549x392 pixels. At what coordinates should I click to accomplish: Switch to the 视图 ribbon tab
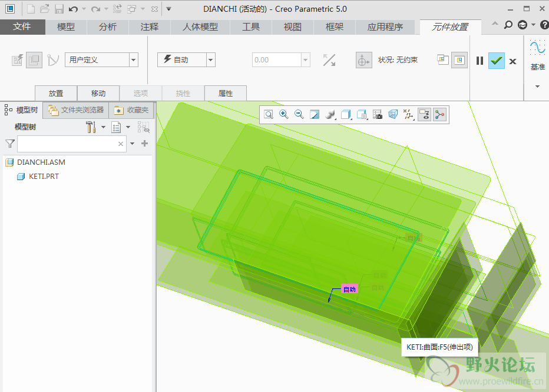[292, 27]
